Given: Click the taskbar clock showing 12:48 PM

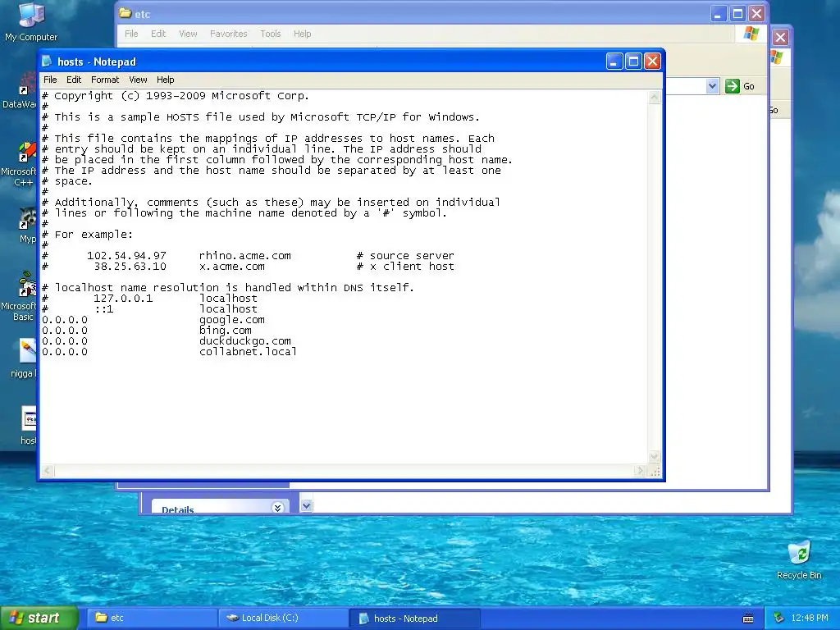Looking at the screenshot, I should tap(810, 619).
